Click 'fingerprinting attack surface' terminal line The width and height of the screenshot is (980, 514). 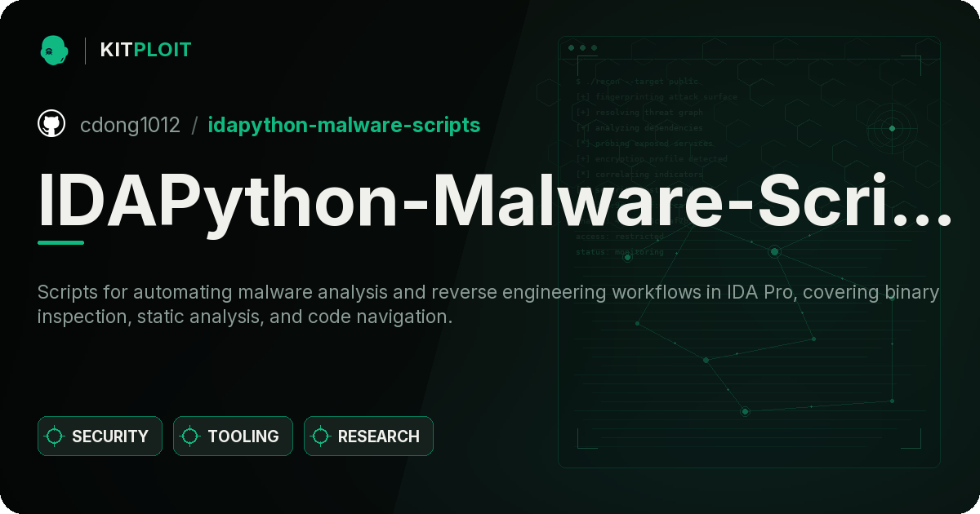pyautogui.click(x=656, y=97)
